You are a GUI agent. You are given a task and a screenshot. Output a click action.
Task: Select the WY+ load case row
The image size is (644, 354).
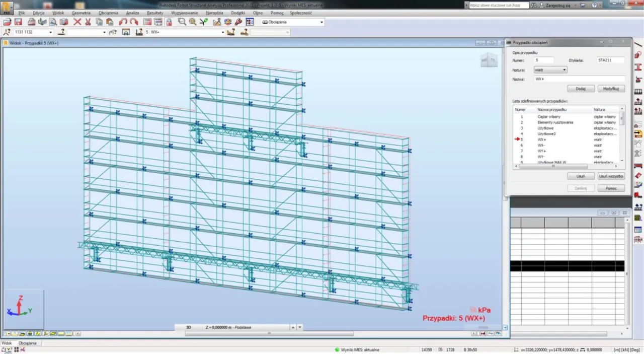541,151
